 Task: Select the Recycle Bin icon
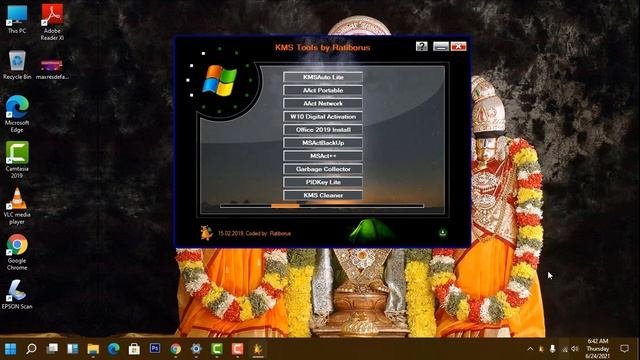(17, 65)
